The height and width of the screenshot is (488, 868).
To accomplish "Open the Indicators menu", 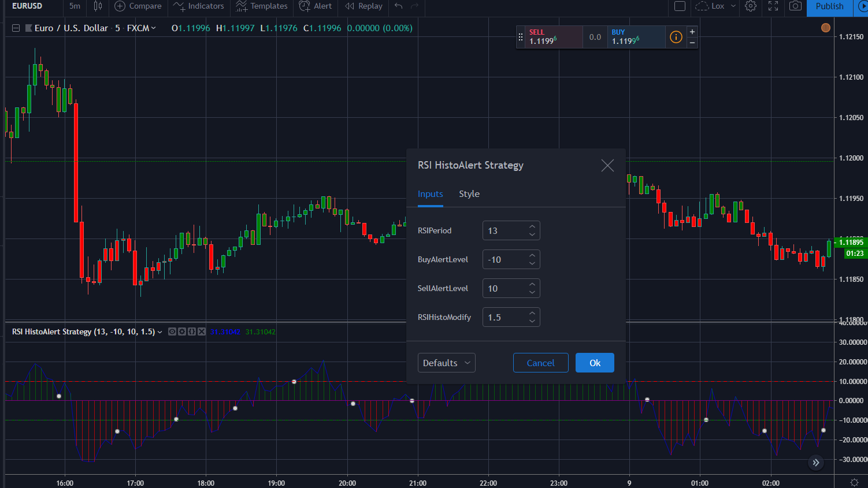I will coord(199,6).
